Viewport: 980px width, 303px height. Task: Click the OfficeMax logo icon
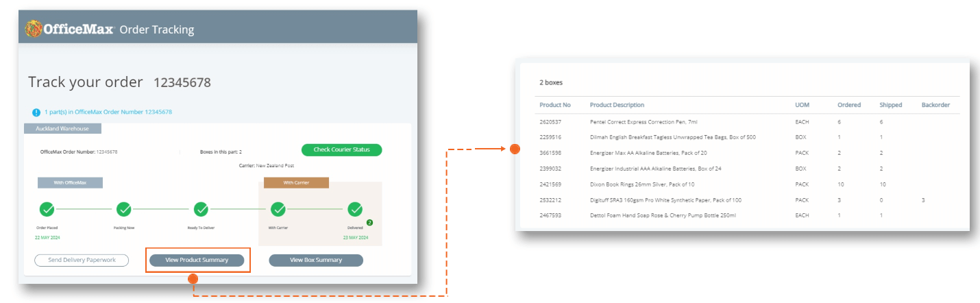[34, 29]
